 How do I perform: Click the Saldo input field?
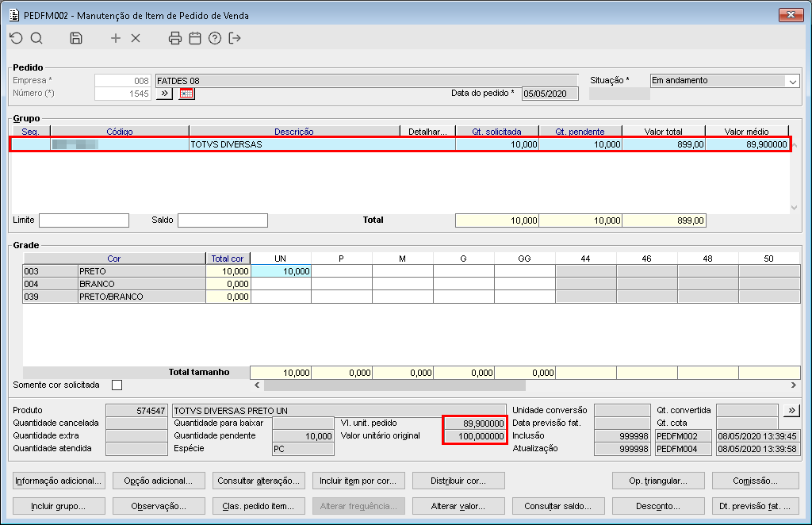[x=223, y=220]
